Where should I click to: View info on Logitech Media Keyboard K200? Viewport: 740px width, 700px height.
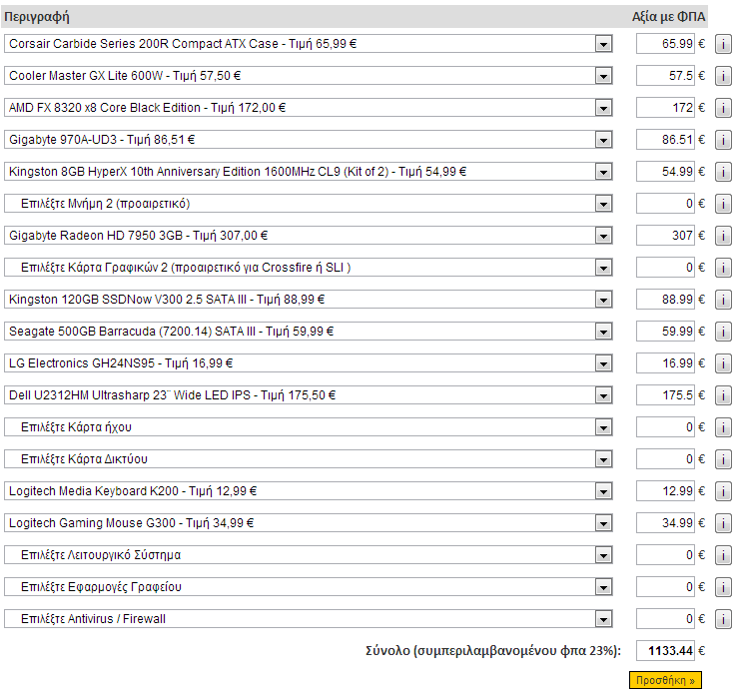723,491
